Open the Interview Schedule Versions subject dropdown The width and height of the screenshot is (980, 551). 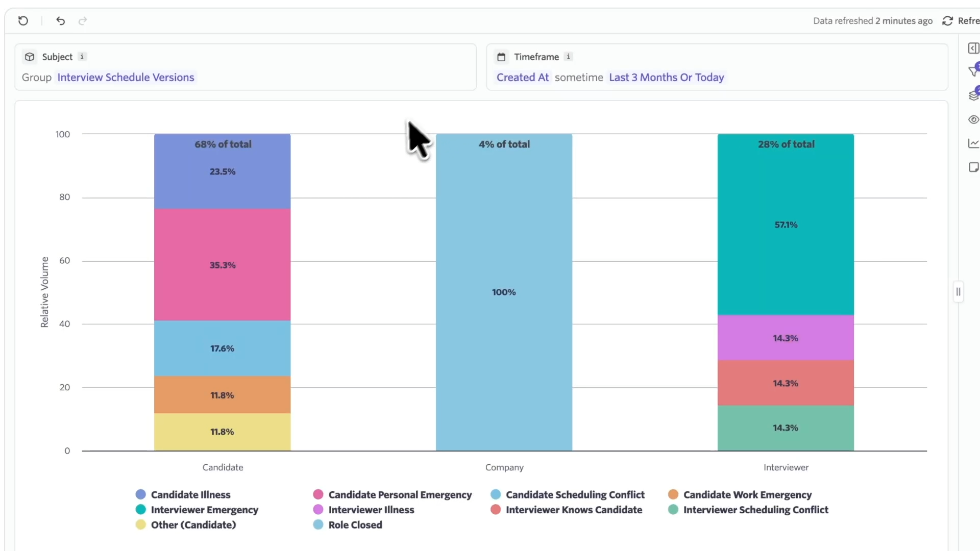pos(126,78)
